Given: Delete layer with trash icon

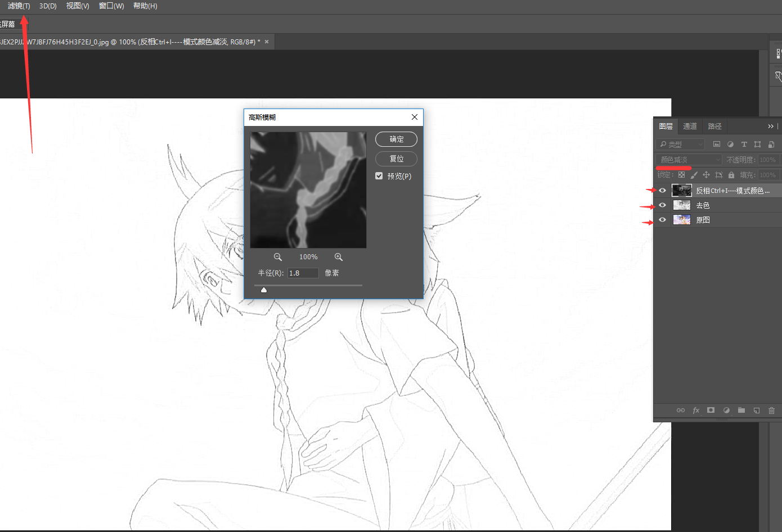Looking at the screenshot, I should 772,411.
